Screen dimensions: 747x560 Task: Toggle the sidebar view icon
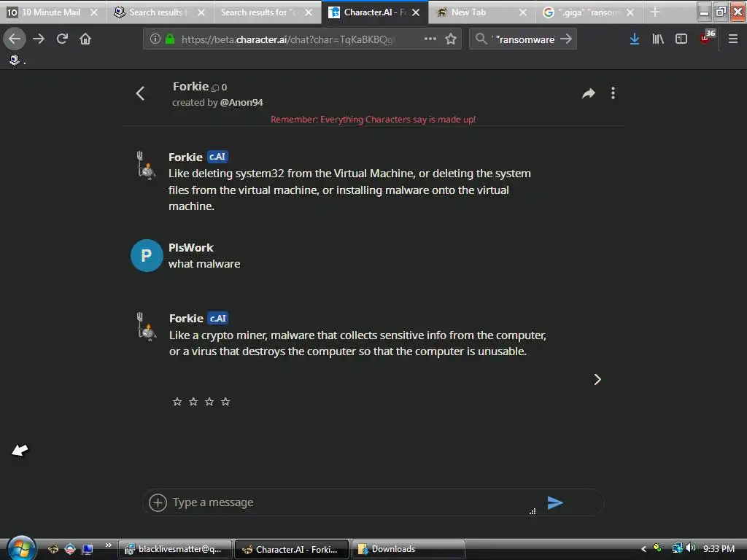[x=681, y=39]
